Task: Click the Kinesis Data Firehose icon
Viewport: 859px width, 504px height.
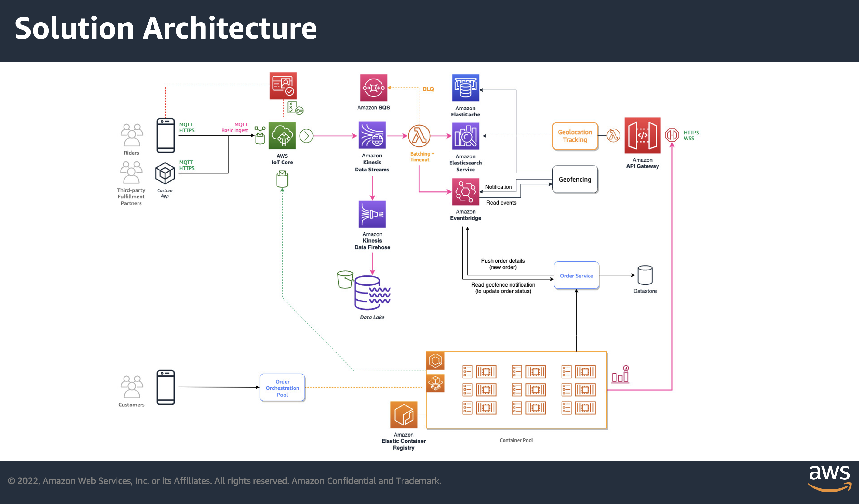Action: pyautogui.click(x=372, y=214)
